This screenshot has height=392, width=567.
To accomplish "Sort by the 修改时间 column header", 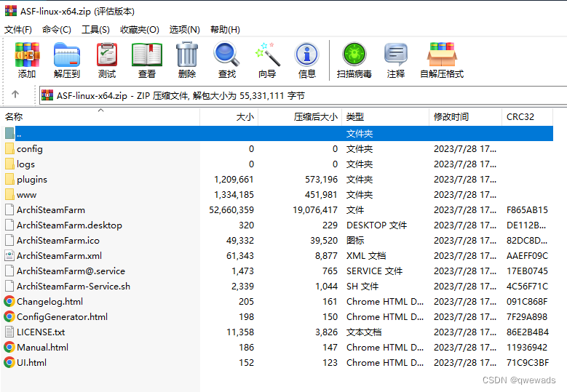I will [465, 116].
